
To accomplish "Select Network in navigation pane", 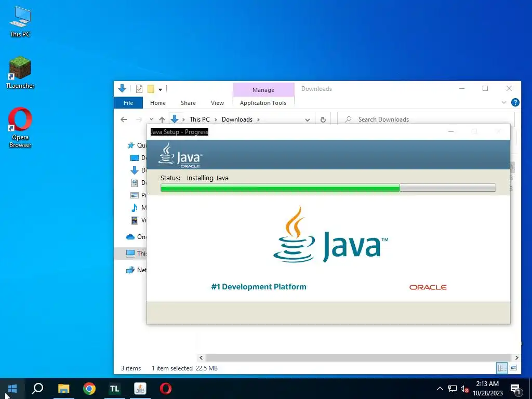I will 136,270.
